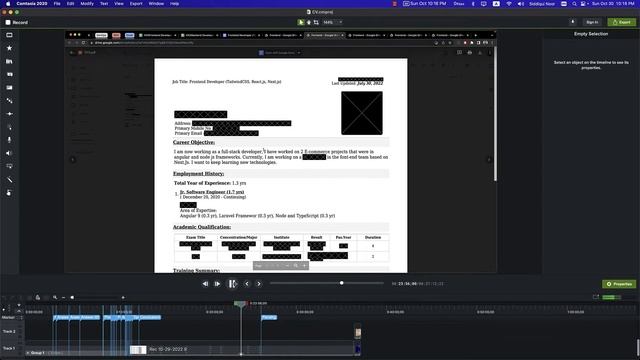The height and width of the screenshot is (360, 640).
Task: Click the green Export button
Action: coord(622,22)
